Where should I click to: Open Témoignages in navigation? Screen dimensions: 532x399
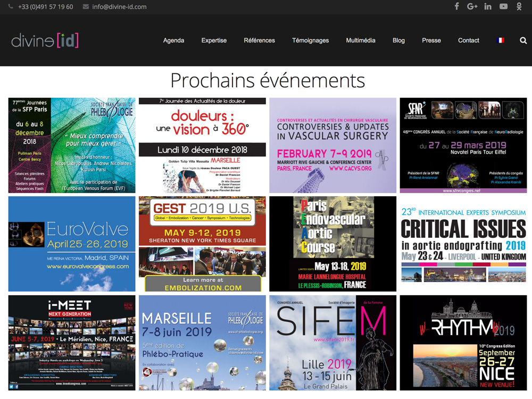[x=311, y=40]
